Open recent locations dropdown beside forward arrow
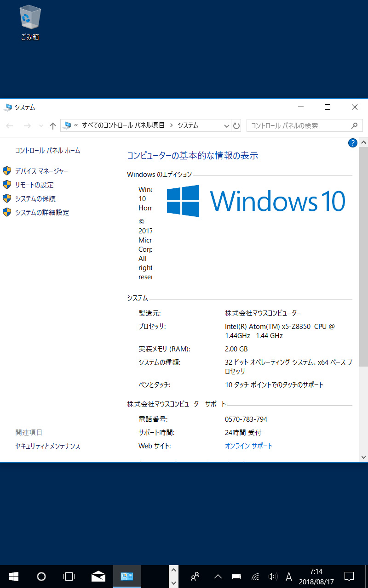The height and width of the screenshot is (588, 368). [41, 125]
